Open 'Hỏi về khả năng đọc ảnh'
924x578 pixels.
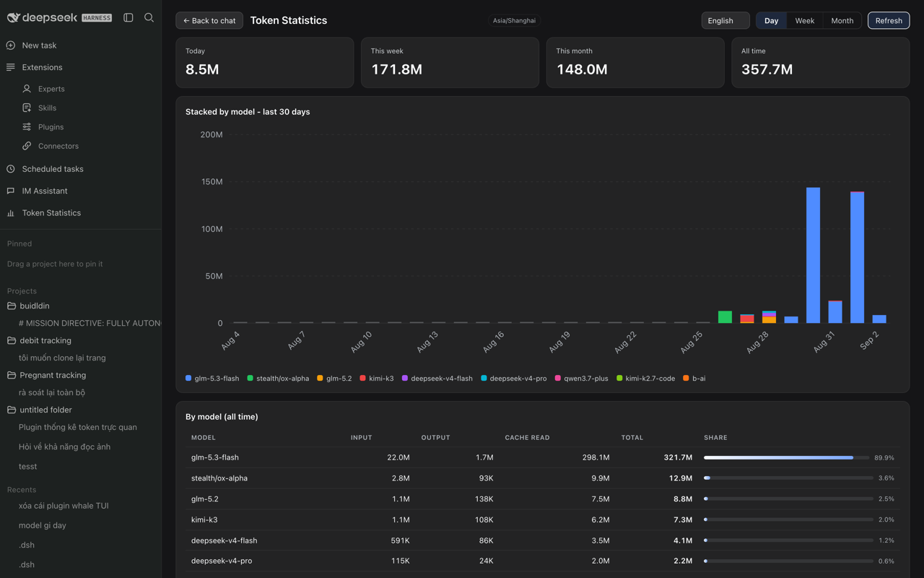64,447
